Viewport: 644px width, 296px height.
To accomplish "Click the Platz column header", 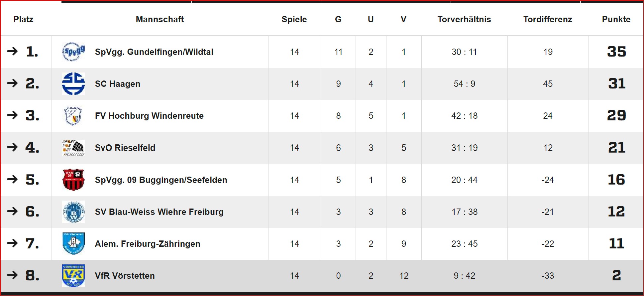I will [23, 19].
